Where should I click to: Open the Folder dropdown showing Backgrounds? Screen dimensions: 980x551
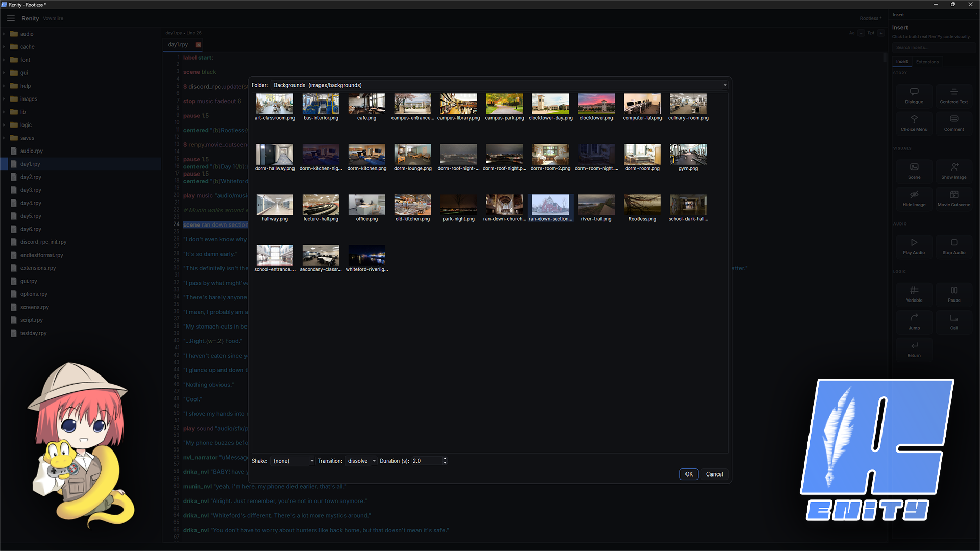pyautogui.click(x=500, y=85)
